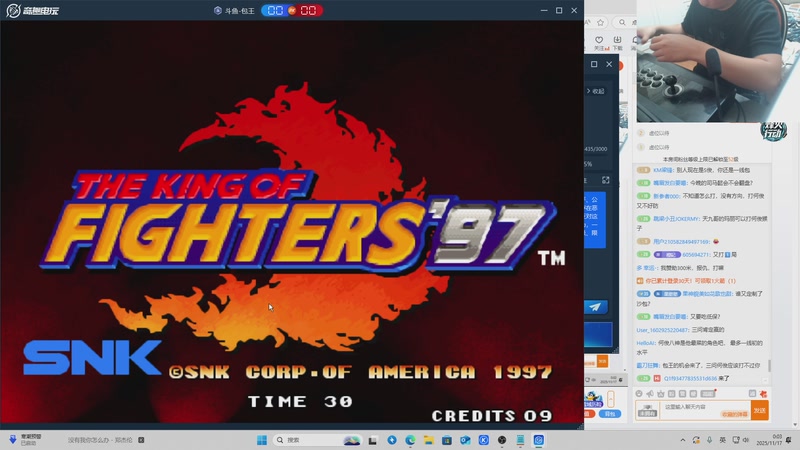Click the star favorite icon in the browser bar
Image resolution: width=800 pixels, height=450 pixels.
601,22
